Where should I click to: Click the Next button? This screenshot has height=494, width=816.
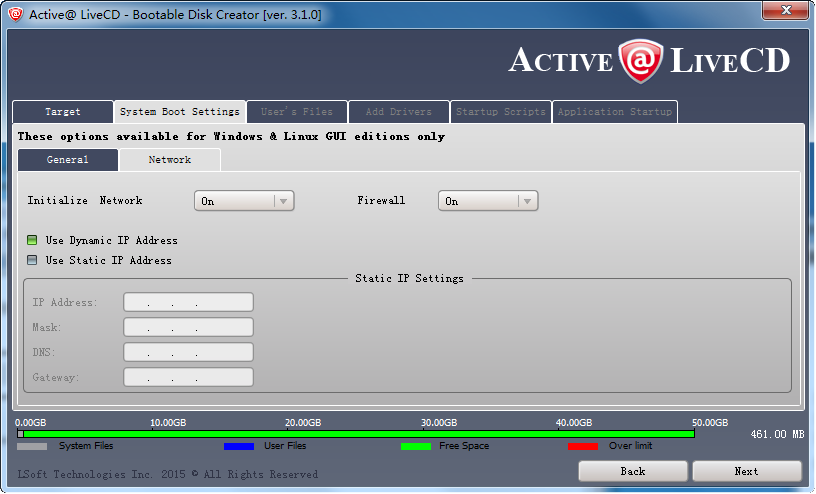[747, 472]
